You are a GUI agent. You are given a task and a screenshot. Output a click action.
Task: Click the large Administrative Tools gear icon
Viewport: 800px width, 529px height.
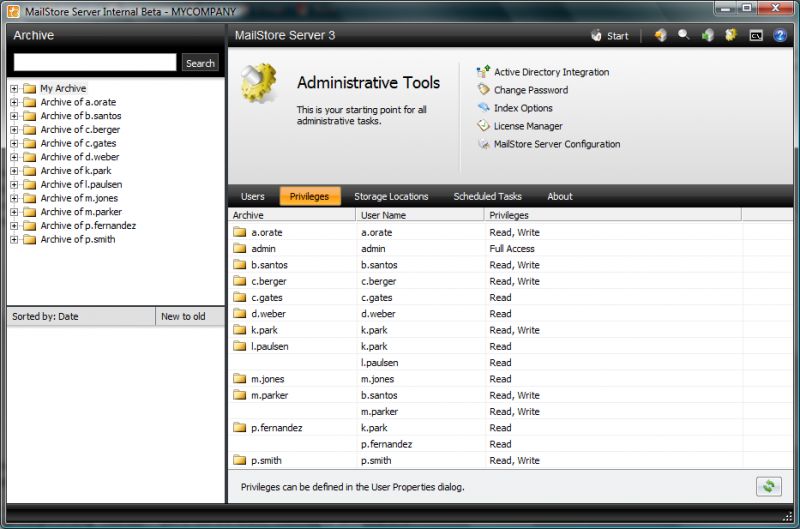[260, 83]
